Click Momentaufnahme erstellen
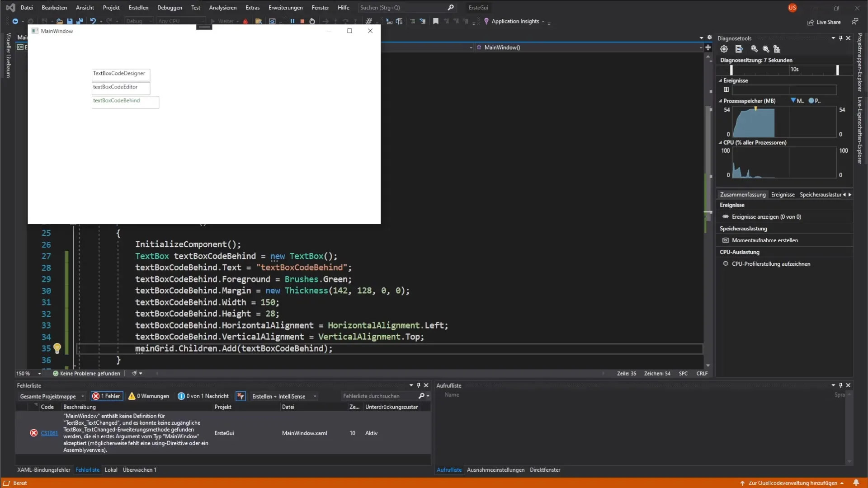This screenshot has width=868, height=488. pyautogui.click(x=764, y=240)
